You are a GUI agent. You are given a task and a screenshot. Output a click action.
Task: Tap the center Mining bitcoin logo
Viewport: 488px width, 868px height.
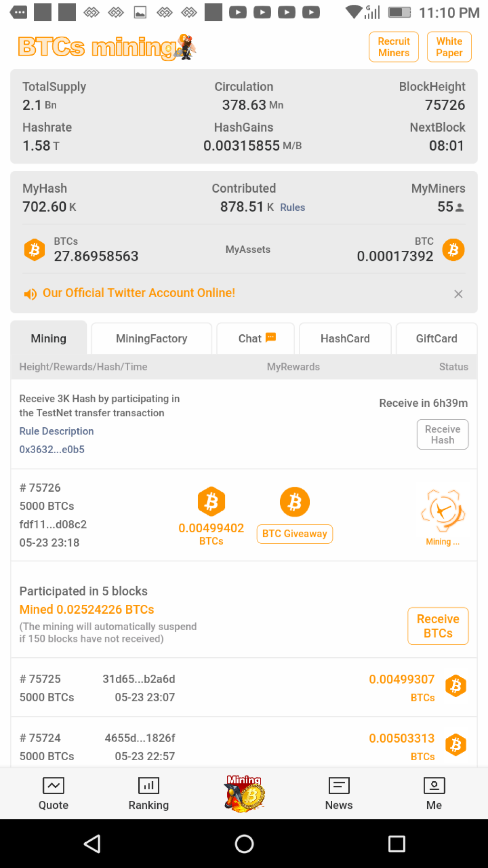(x=244, y=794)
